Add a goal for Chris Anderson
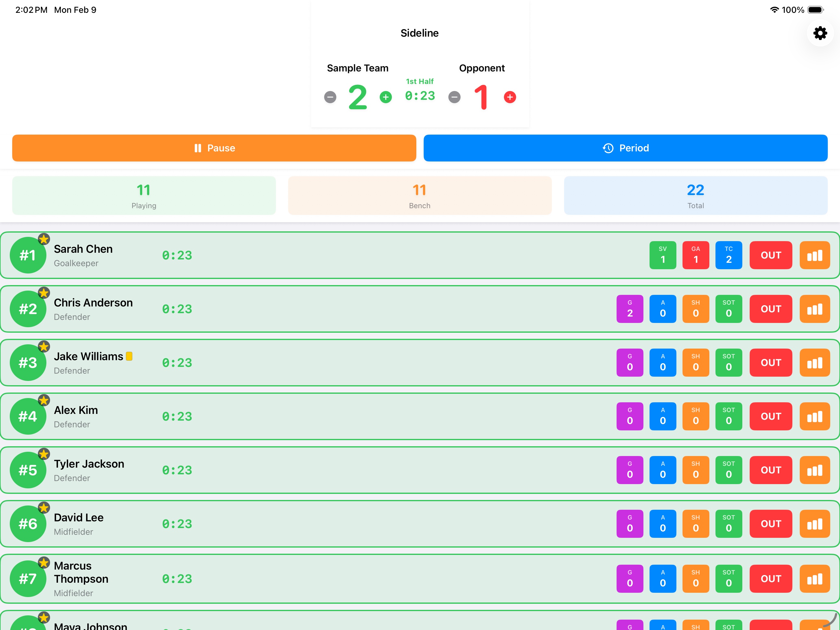The height and width of the screenshot is (630, 840). 630,309
